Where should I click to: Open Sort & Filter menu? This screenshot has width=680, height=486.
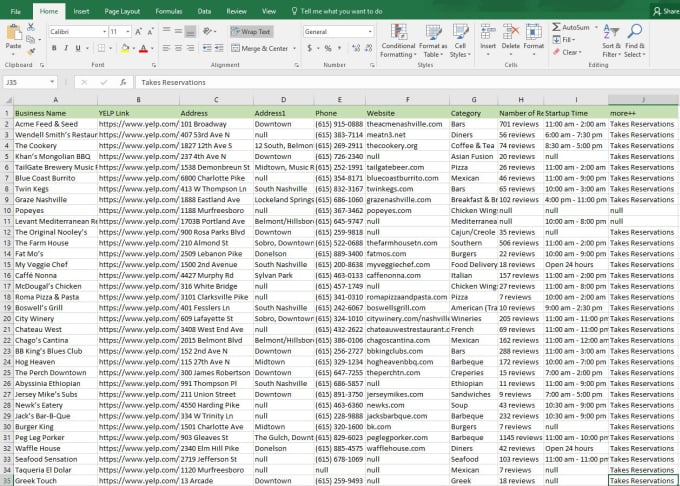[611, 41]
